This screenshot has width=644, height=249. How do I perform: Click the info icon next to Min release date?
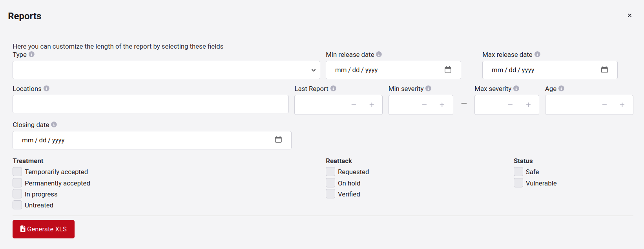[379, 55]
